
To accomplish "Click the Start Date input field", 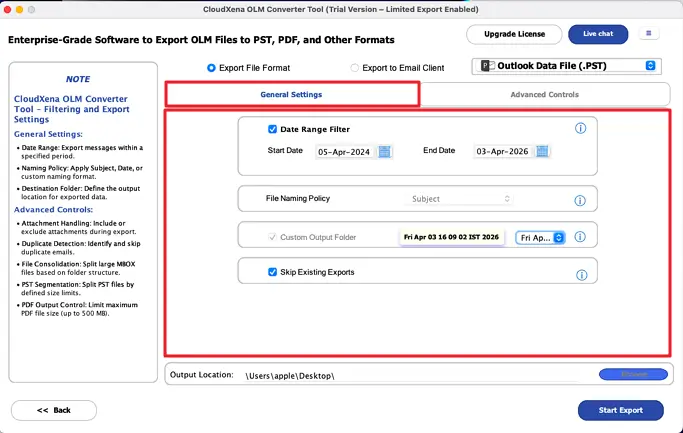I will point(345,152).
